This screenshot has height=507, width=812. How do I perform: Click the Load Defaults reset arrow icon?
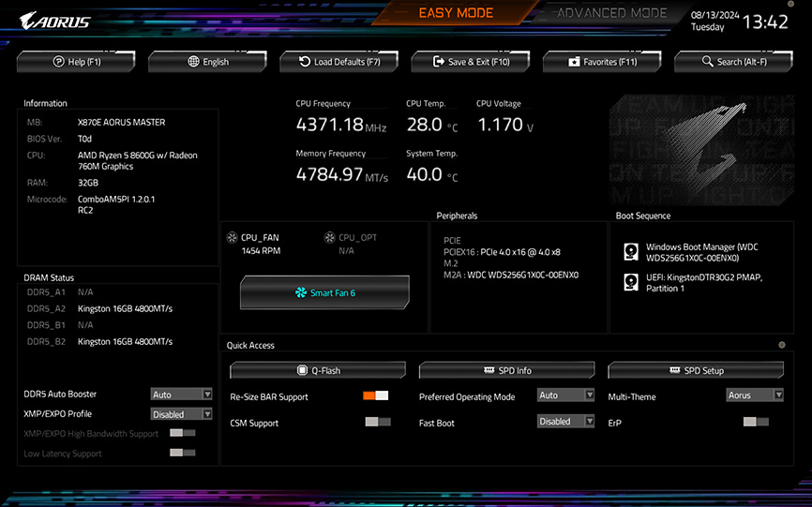tap(305, 62)
